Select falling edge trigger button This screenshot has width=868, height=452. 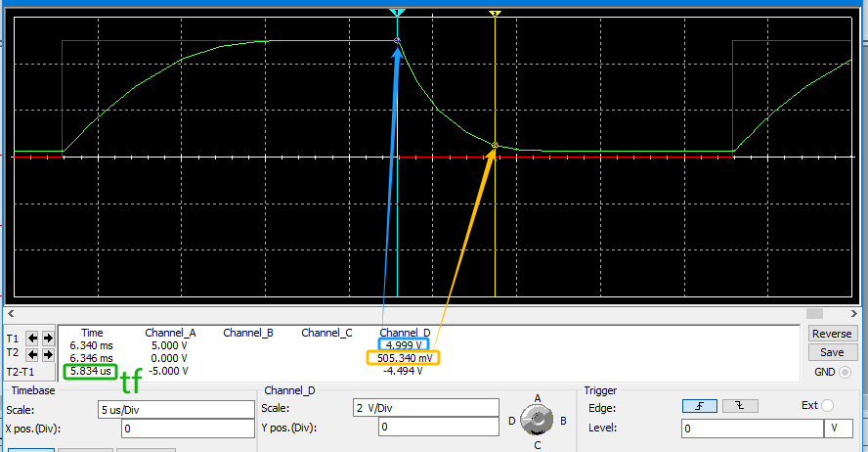click(x=740, y=406)
